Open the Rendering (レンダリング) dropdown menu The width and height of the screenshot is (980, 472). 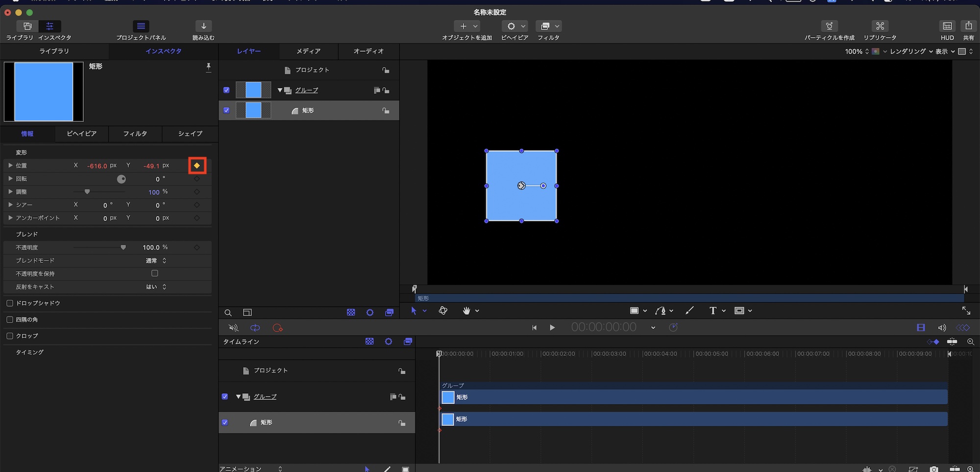coord(910,51)
